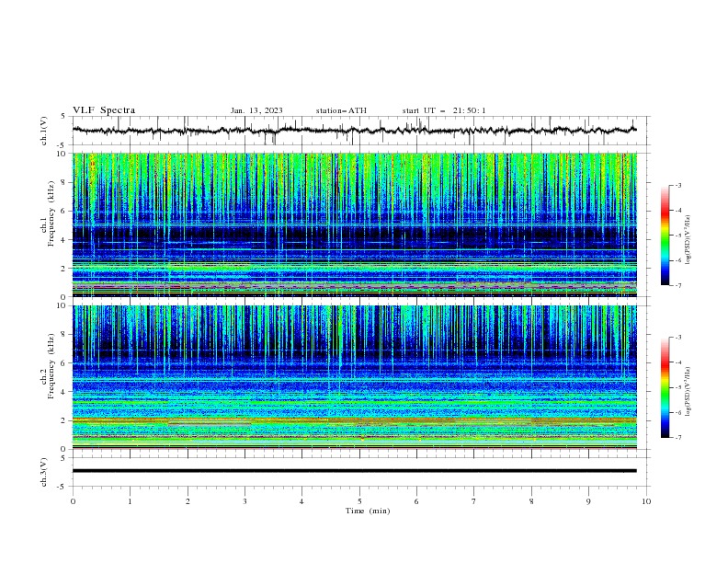The height and width of the screenshot is (563, 728).
Task: Click the "4" minute tick on the time axis
Action: pyautogui.click(x=301, y=501)
